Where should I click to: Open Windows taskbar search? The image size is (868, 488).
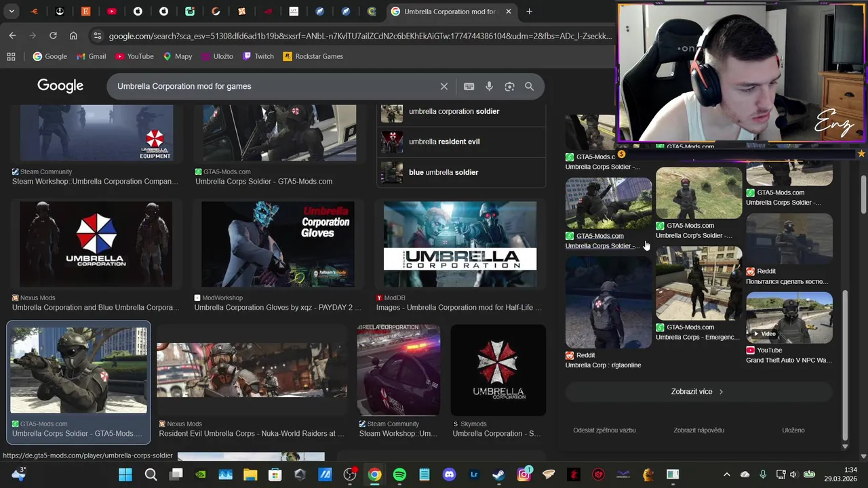151,474
